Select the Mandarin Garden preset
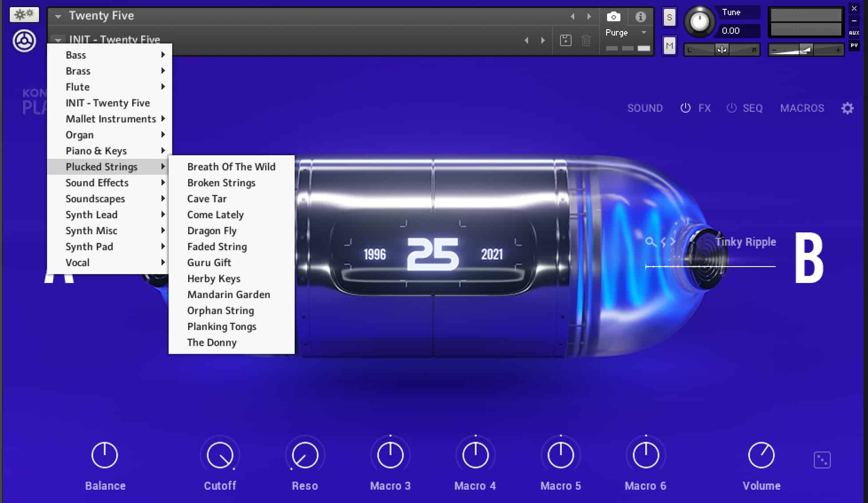The height and width of the screenshot is (503, 868). [x=231, y=295]
